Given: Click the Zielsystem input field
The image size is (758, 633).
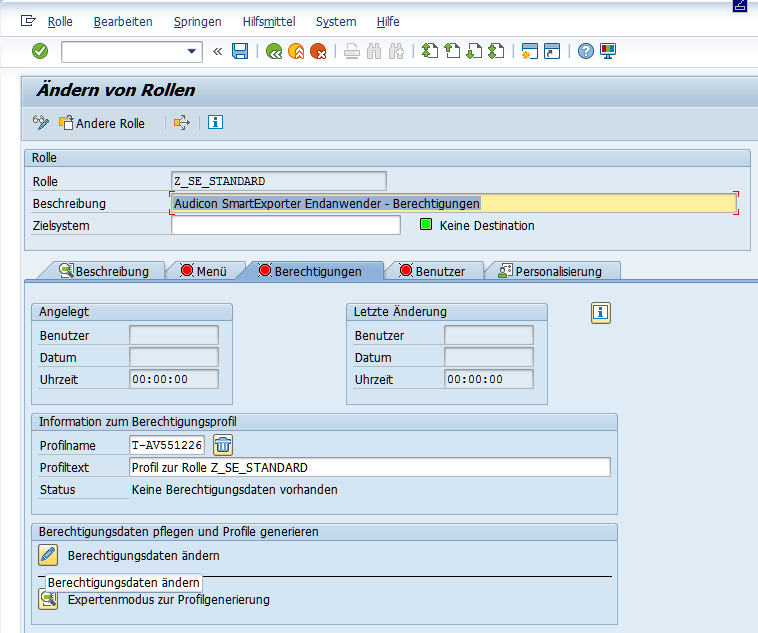Looking at the screenshot, I should pos(286,225).
